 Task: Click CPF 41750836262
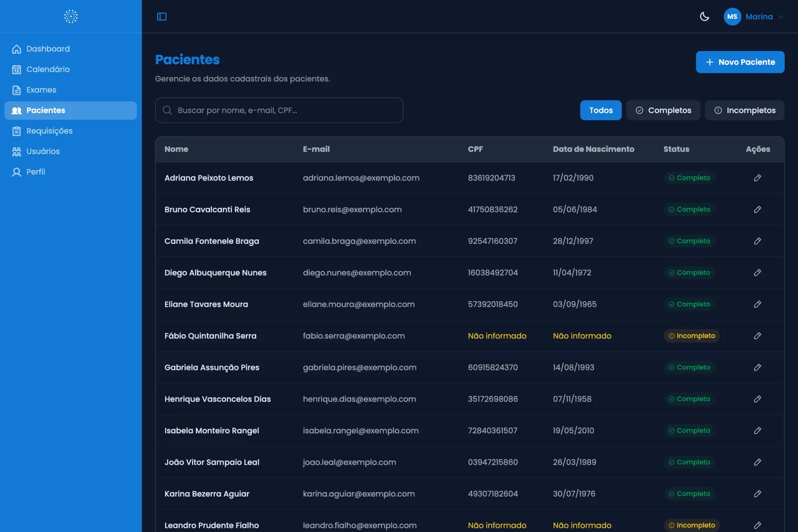[x=493, y=209]
